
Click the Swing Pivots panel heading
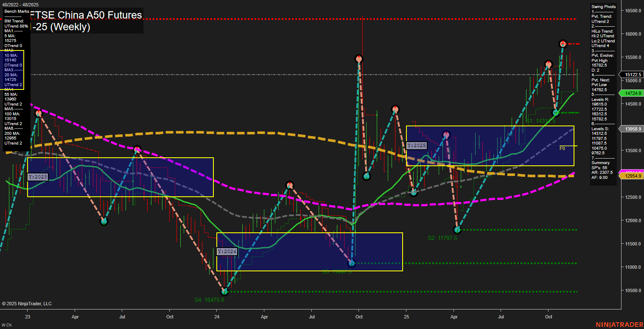point(603,7)
